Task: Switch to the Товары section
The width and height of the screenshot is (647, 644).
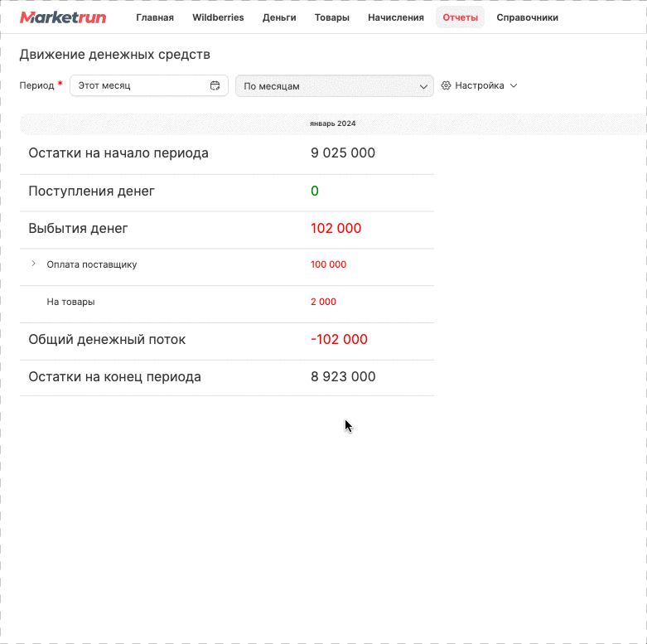Action: (331, 17)
